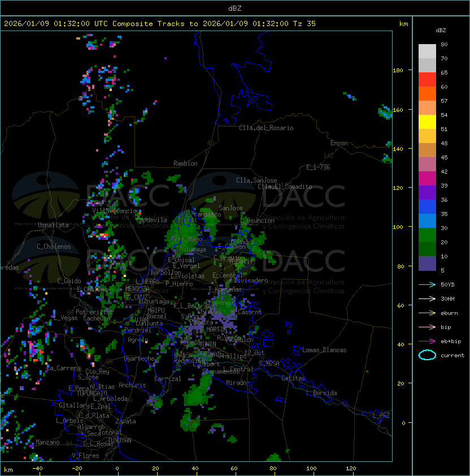This screenshot has width=470, height=476.
Task: Click the cyan 50YD track arrow in legend
Action: point(427,285)
